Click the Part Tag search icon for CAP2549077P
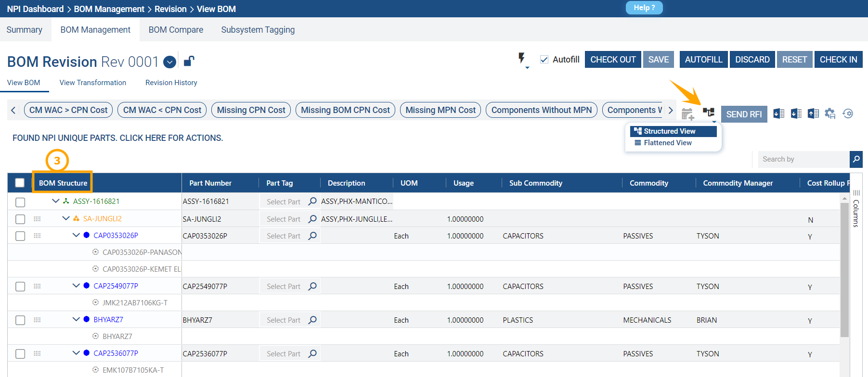The image size is (868, 377). tap(312, 286)
